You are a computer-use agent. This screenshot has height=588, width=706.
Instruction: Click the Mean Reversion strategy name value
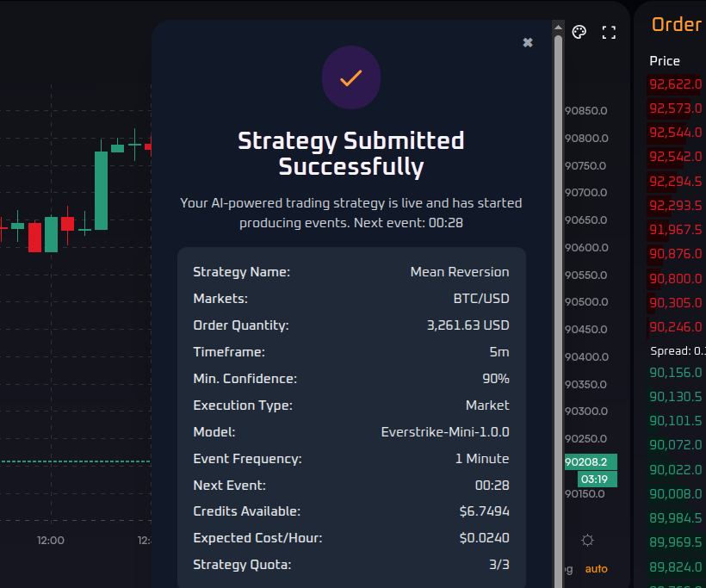coord(460,271)
